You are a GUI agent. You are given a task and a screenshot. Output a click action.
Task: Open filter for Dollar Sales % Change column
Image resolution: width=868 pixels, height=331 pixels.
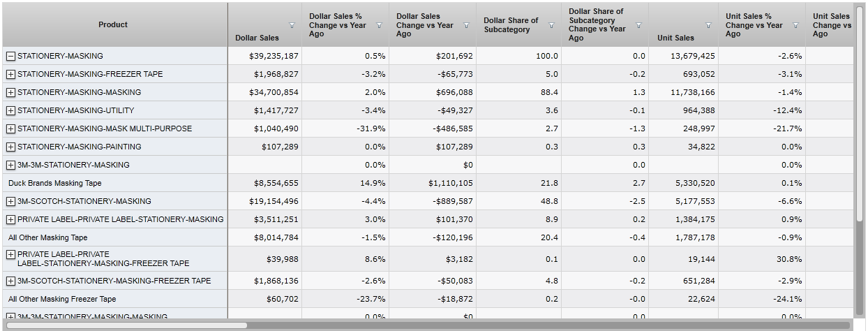coord(379,25)
